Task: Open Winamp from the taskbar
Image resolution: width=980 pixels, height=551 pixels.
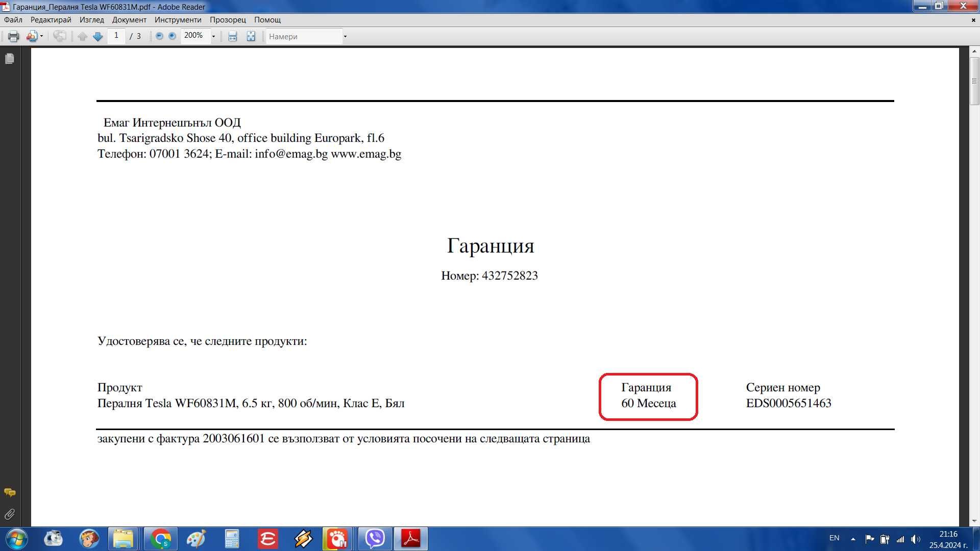Action: click(303, 539)
